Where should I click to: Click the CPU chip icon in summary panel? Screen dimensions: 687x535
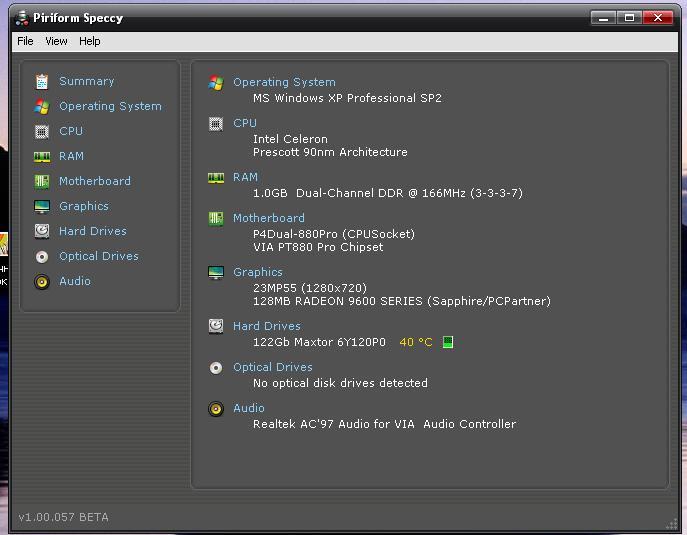(216, 124)
